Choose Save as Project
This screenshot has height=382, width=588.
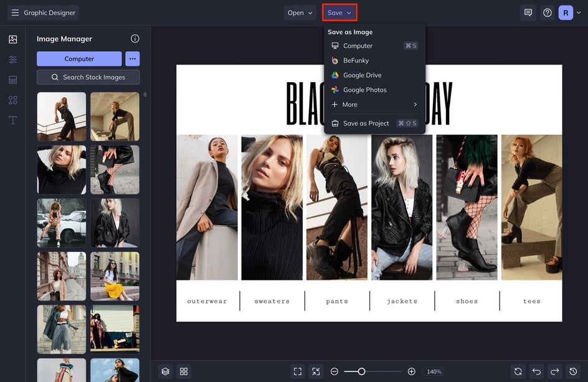click(x=374, y=123)
